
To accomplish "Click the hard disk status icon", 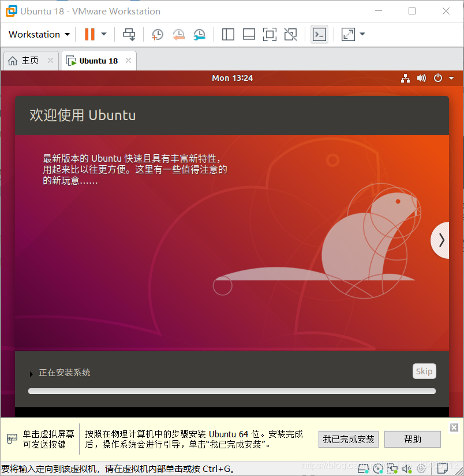I will [363, 469].
